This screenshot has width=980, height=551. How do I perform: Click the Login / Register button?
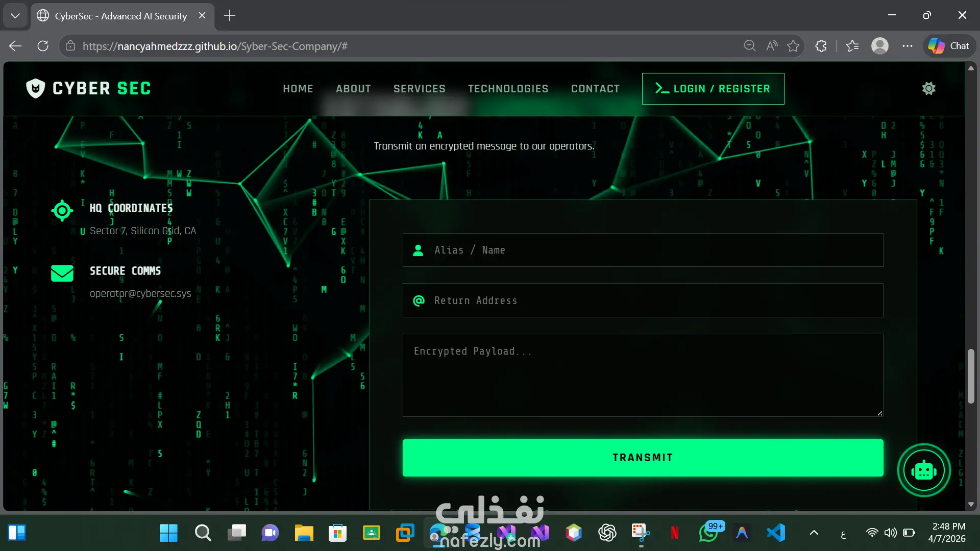point(713,89)
